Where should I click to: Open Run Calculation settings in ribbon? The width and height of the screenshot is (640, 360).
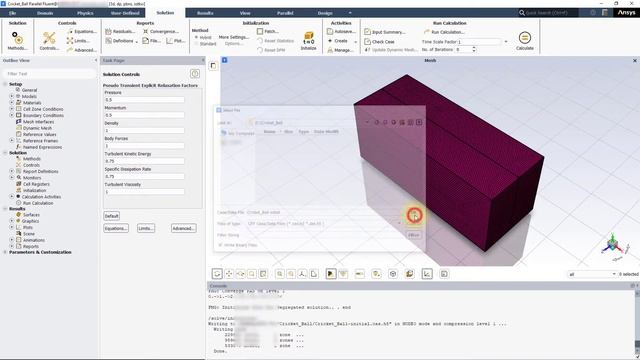coord(444,32)
